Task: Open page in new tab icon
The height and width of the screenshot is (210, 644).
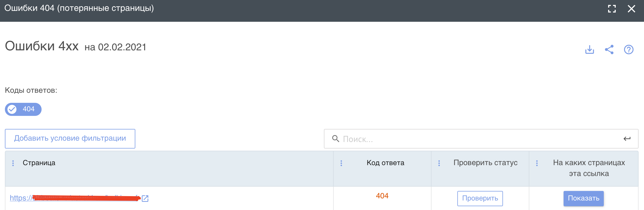Action: click(145, 198)
